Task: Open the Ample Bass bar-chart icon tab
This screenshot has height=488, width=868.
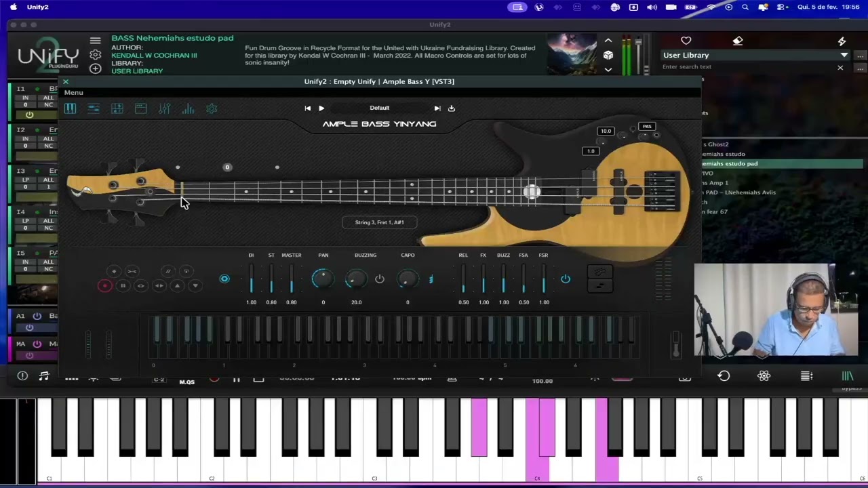Action: (x=188, y=108)
